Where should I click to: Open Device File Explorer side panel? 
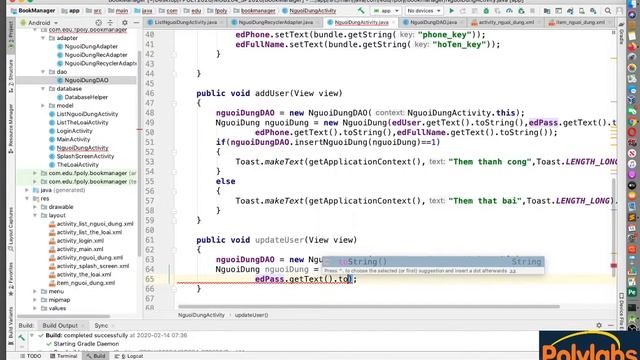[621, 310]
